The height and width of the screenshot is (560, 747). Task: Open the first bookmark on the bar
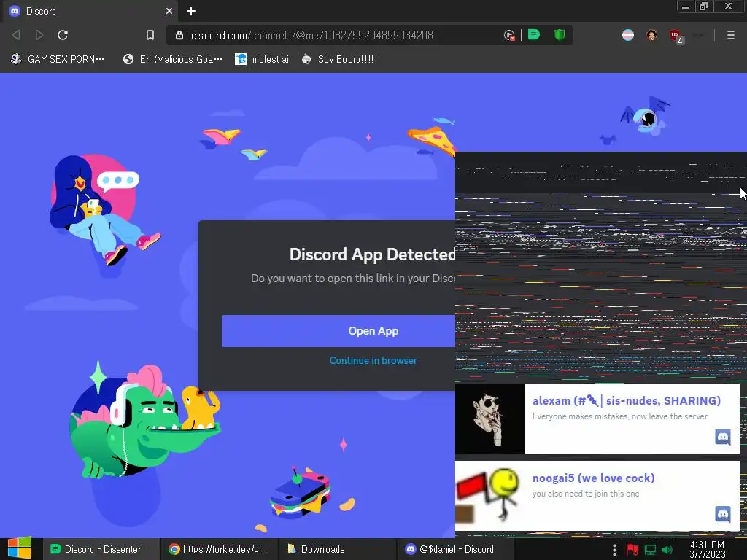(57, 59)
